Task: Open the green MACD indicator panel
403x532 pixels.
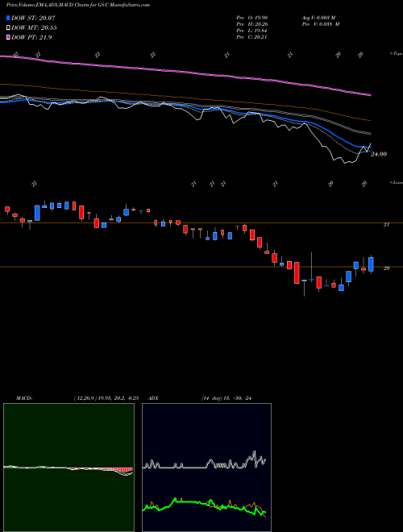Action: coord(69,468)
